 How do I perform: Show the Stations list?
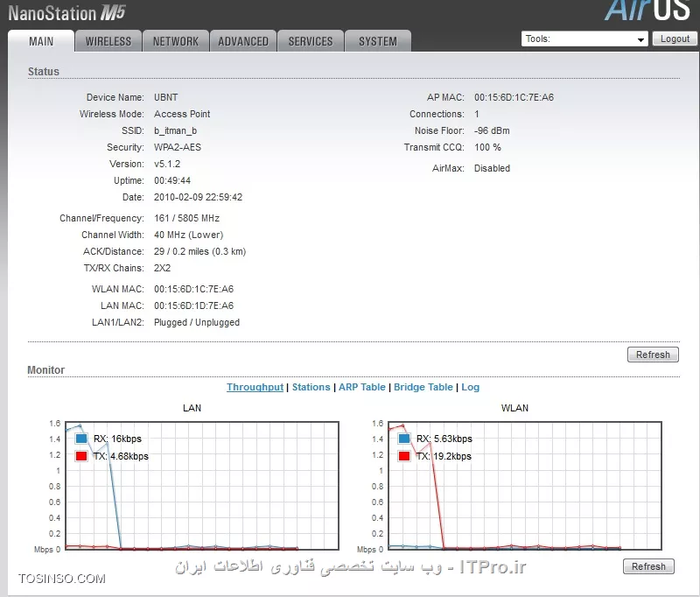coord(311,387)
